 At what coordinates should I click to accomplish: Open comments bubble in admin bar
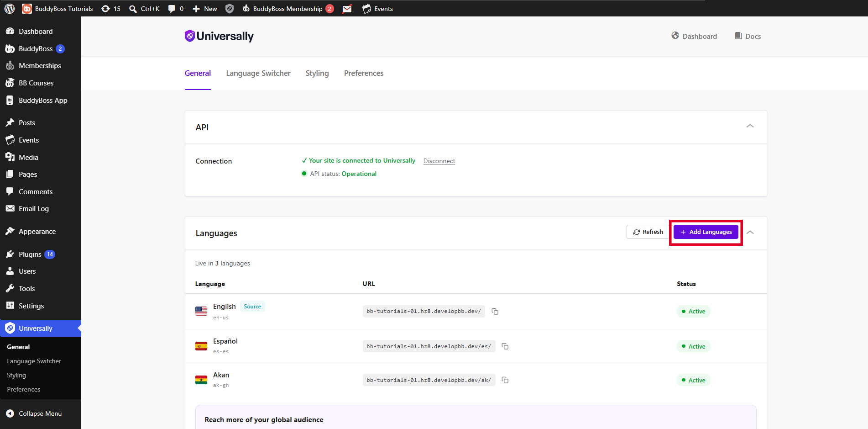point(176,9)
